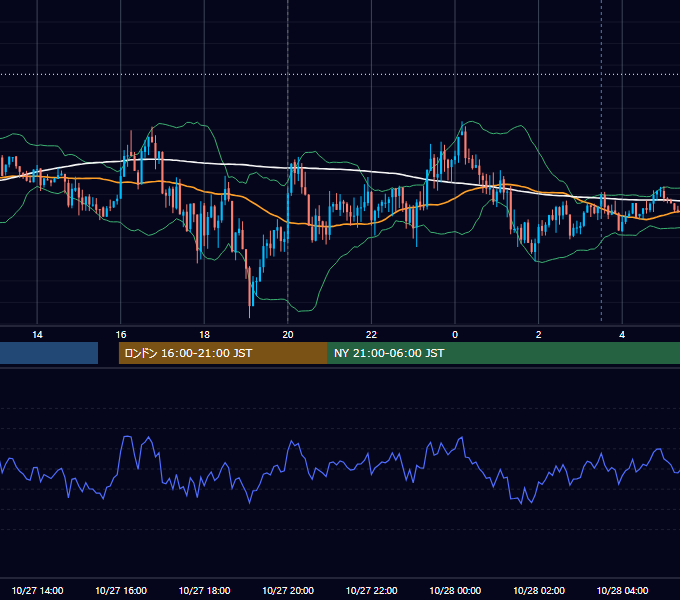
Task: Click the 10/28 04:00 time label
Action: [622, 590]
